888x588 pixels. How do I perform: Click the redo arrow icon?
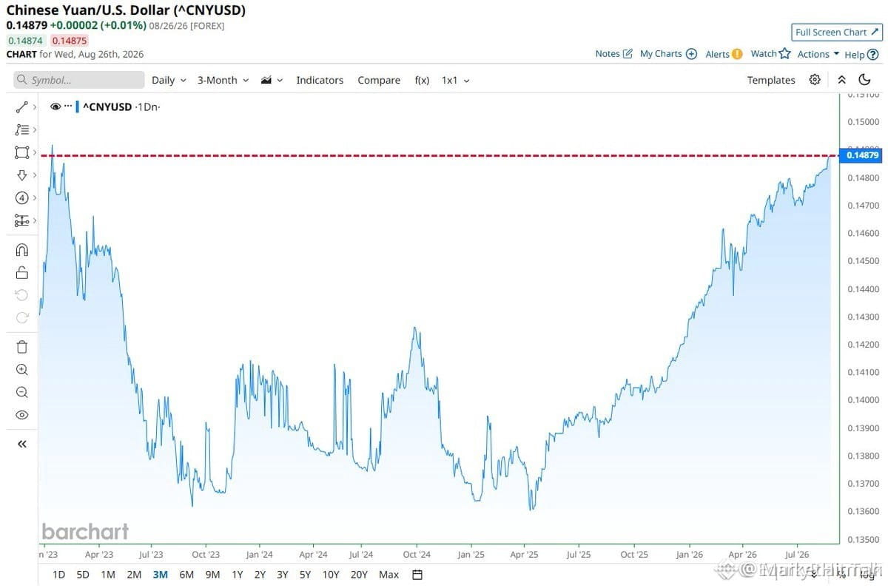[x=21, y=317]
